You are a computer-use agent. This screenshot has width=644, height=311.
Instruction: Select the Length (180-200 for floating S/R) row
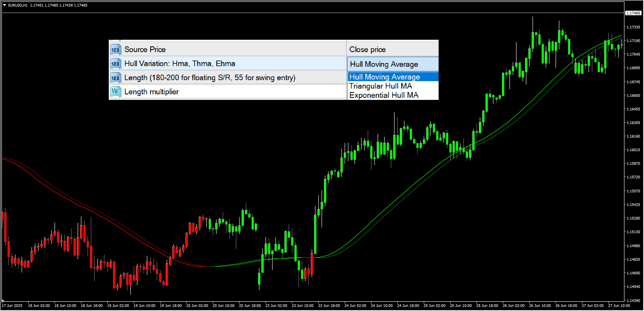point(228,78)
